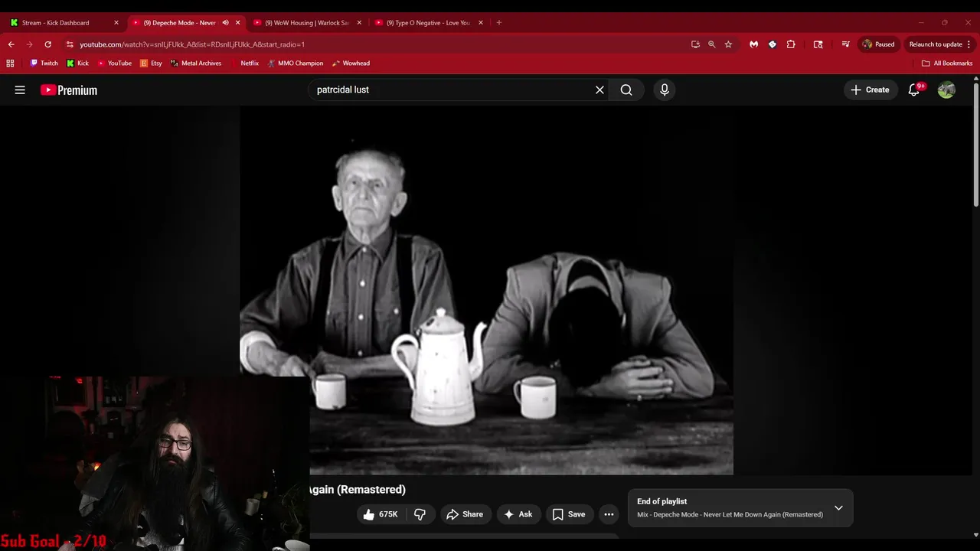Screen dimensions: 980x551
Task: Save video to a playlist
Action: (569, 514)
